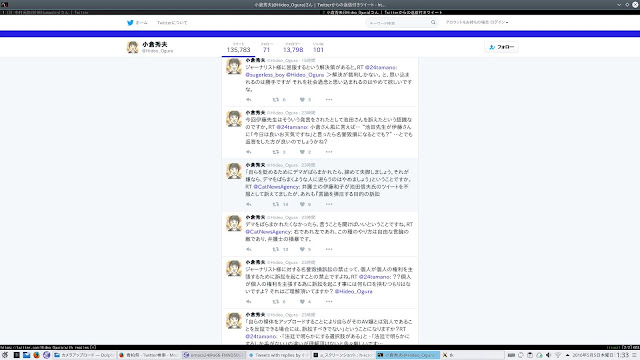Screen dimensions: 640x360
Task: Switch to the Dolphin カメラアップロード taskbar window
Action: tap(84, 355)
